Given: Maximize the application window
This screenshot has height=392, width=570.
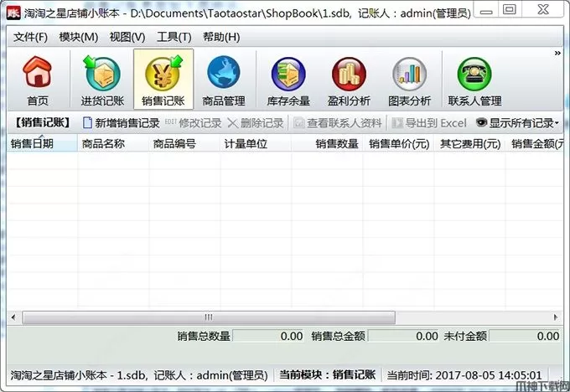Looking at the screenshot, I should pos(510,10).
